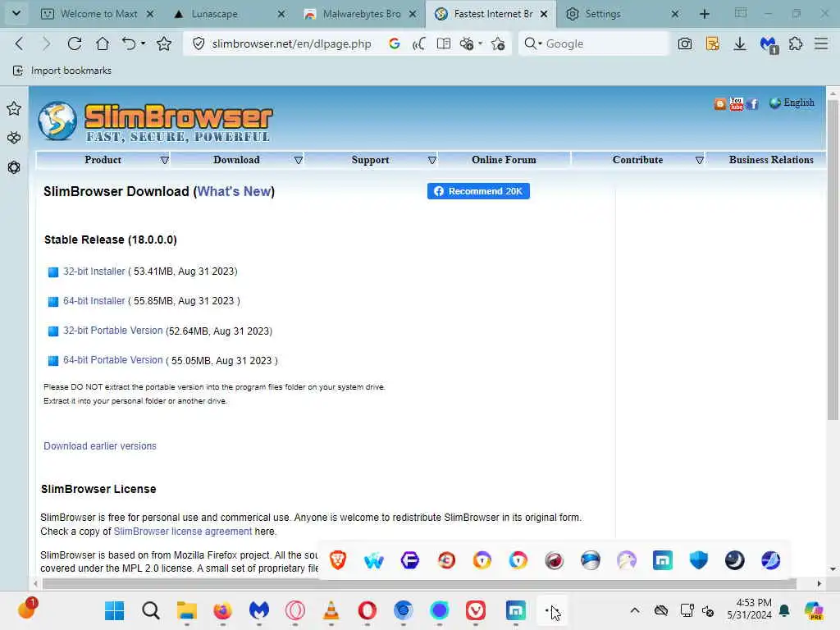Open the dropdown beside the address bar extension icon

pos(480,43)
